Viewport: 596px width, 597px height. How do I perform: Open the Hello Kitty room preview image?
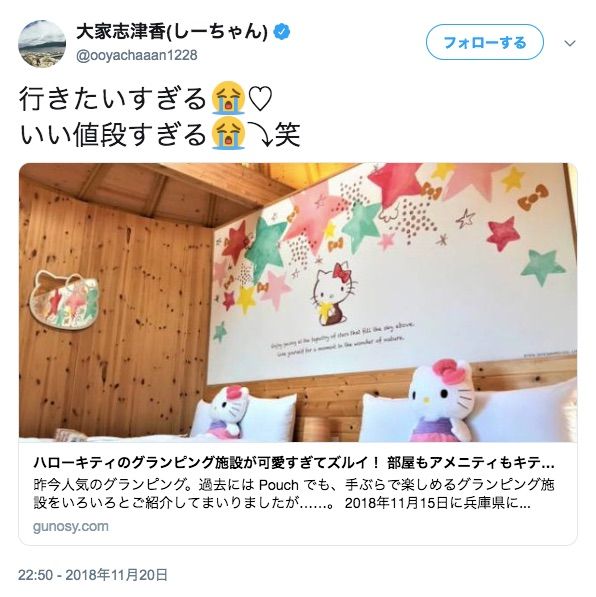[298, 302]
